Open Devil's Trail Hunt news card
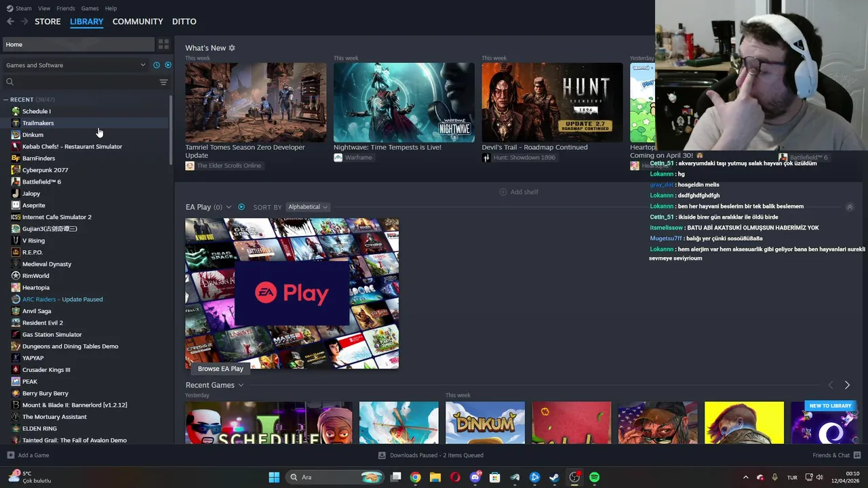Viewport: 868px width, 488px height. [552, 102]
